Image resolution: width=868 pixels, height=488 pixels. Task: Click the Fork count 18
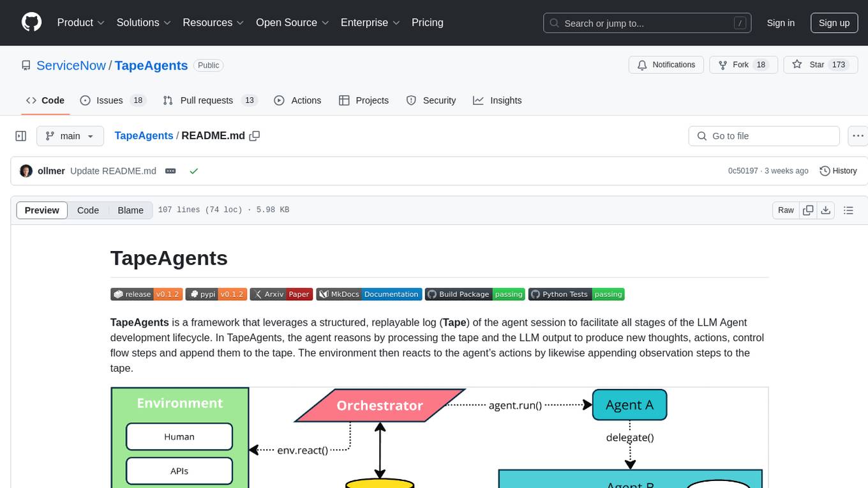[760, 65]
